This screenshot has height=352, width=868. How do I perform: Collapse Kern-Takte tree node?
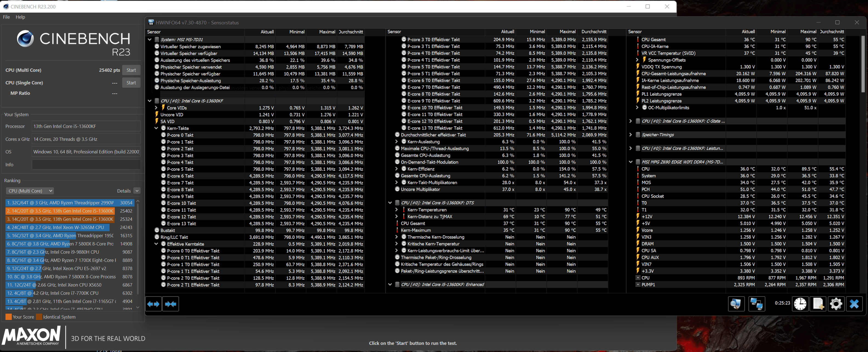point(156,128)
